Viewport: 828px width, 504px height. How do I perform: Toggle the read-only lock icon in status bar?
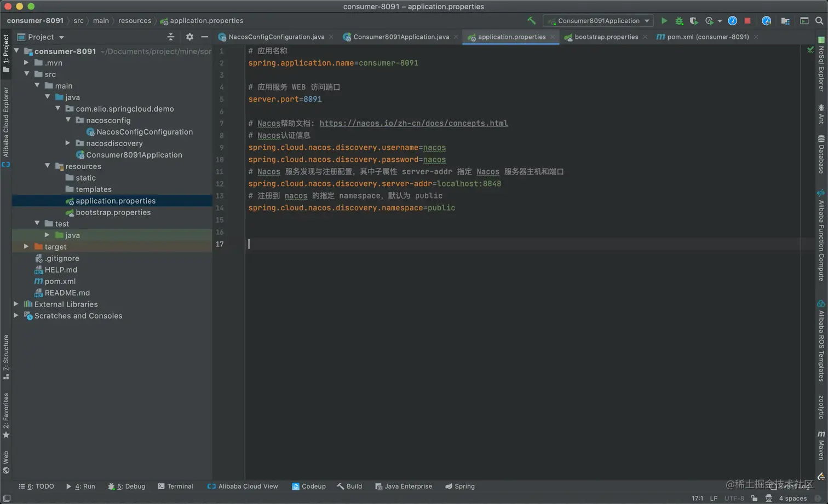coord(755,498)
